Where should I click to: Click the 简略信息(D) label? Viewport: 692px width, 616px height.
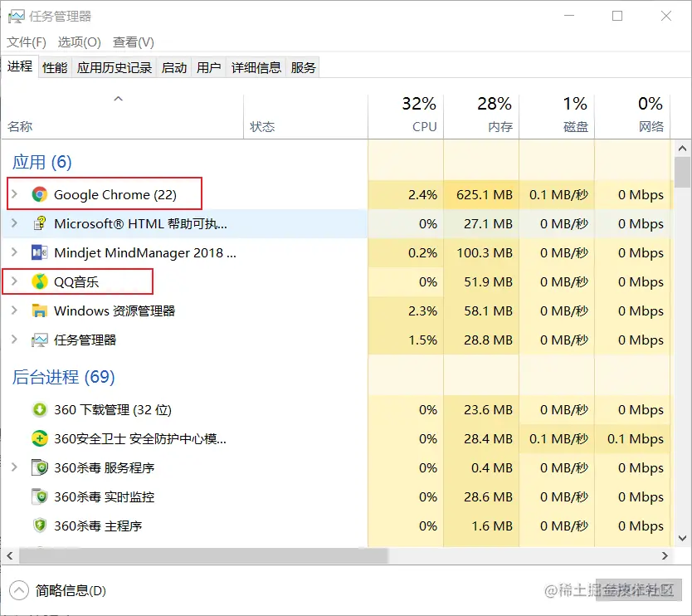[x=71, y=591]
